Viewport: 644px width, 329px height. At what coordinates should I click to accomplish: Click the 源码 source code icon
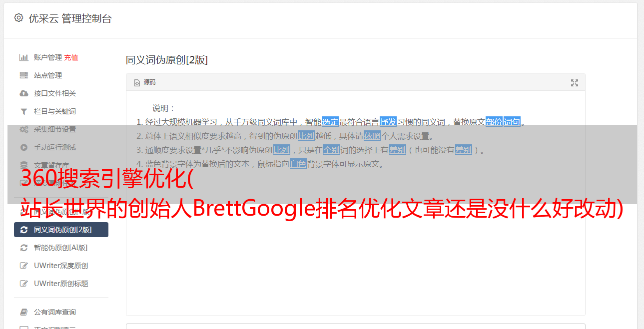[137, 83]
